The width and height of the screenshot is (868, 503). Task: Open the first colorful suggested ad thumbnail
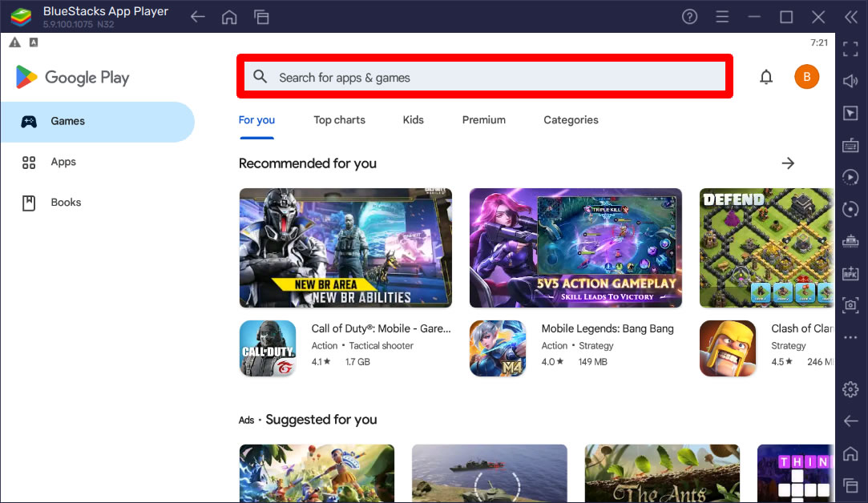(x=317, y=473)
